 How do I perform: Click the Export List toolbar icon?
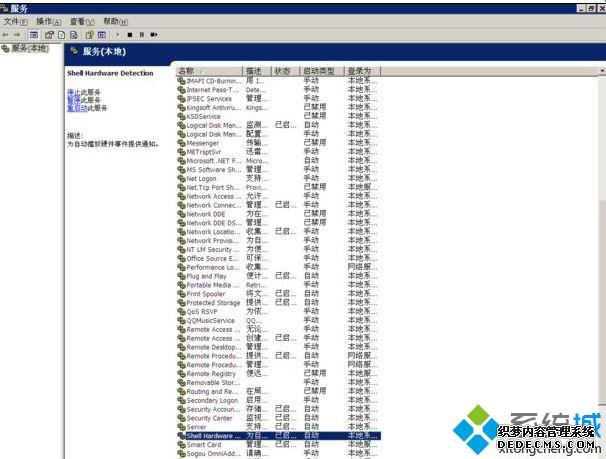[74, 35]
